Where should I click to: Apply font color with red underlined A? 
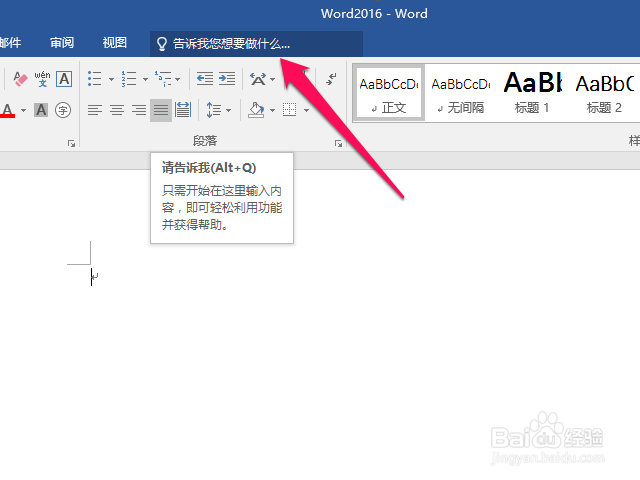[x=8, y=110]
